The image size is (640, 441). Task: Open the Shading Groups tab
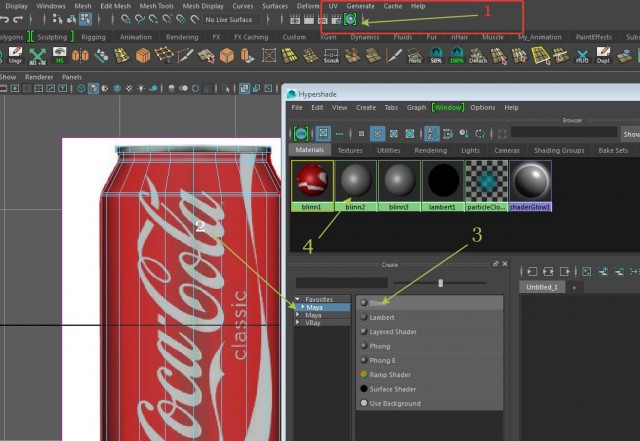[x=558, y=151]
